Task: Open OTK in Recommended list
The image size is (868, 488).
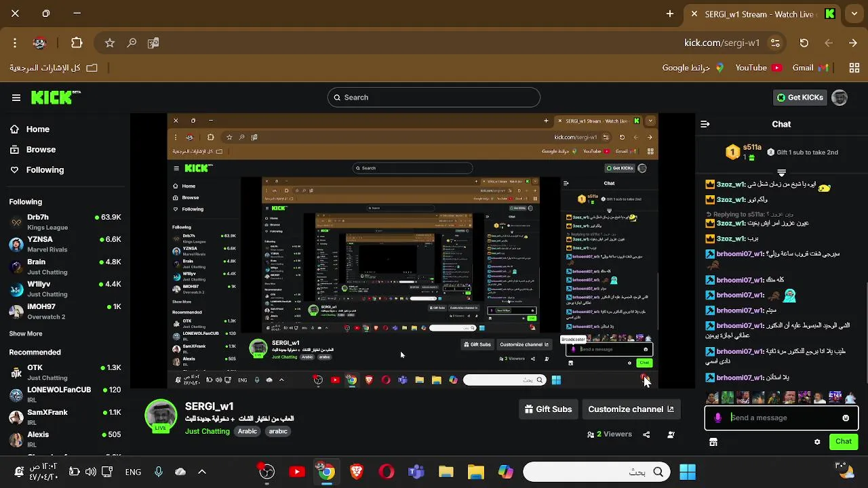Action: pyautogui.click(x=65, y=372)
